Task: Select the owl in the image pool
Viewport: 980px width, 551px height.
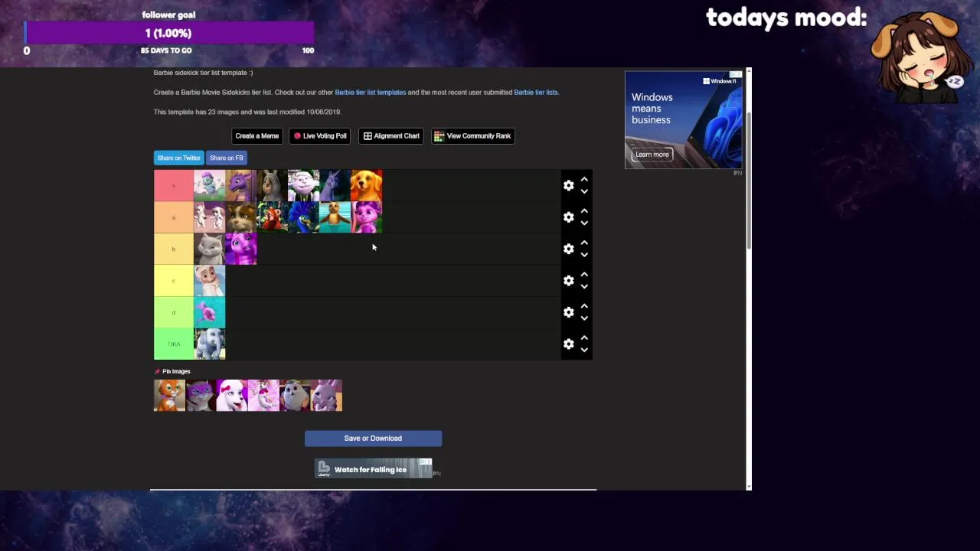Action: 295,396
